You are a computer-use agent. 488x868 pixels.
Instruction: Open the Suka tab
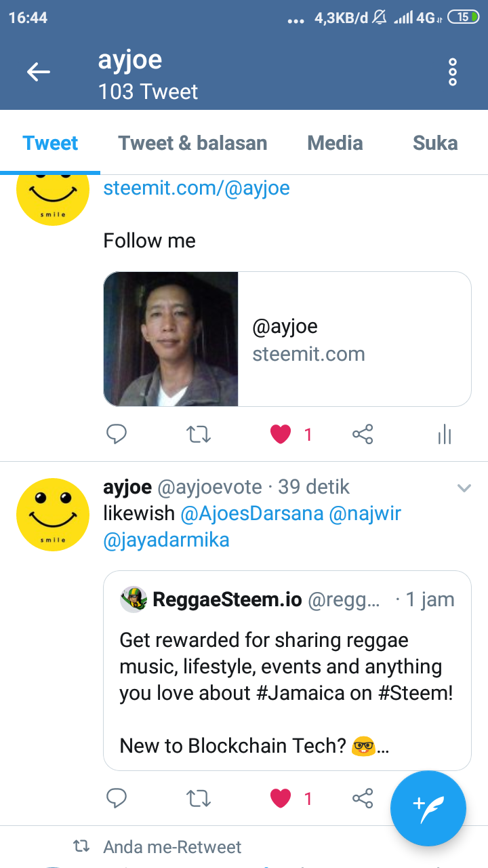click(435, 143)
